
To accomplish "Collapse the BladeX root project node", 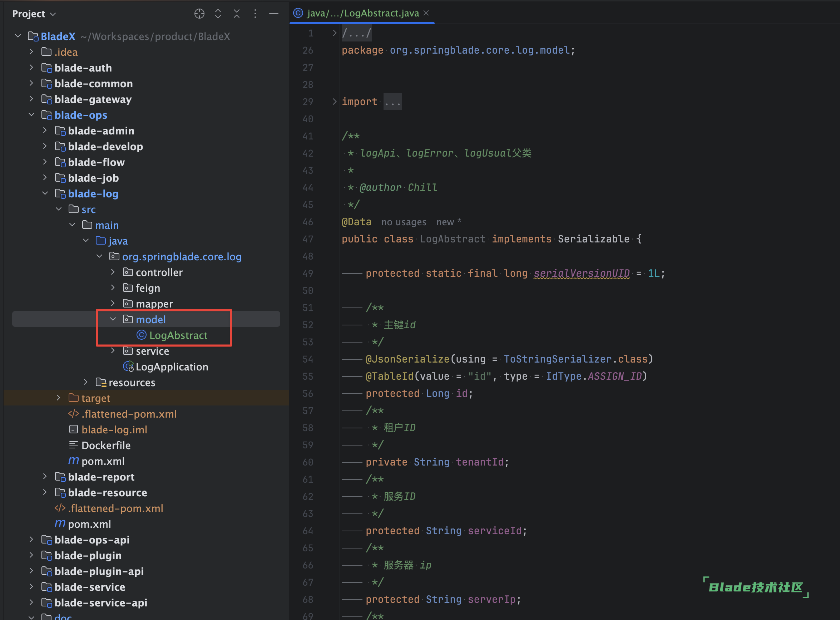I will pyautogui.click(x=18, y=36).
